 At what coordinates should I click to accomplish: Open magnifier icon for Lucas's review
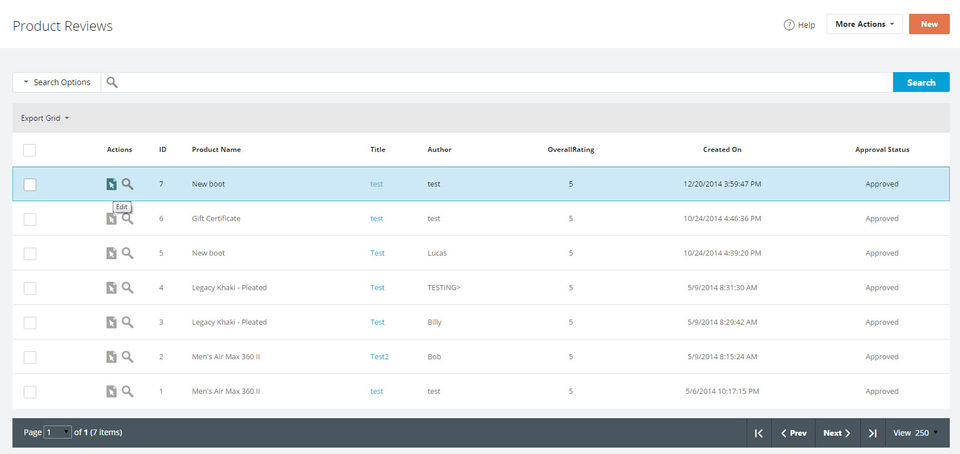tap(127, 253)
